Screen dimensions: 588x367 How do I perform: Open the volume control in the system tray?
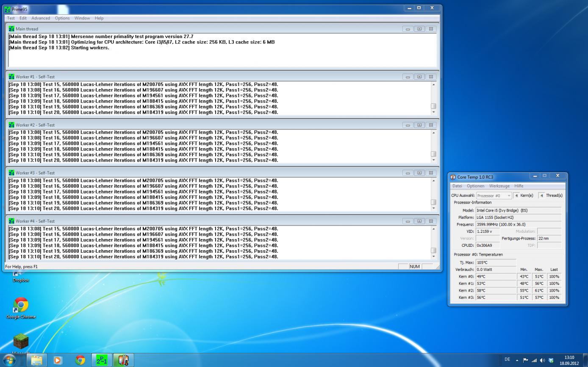(542, 360)
